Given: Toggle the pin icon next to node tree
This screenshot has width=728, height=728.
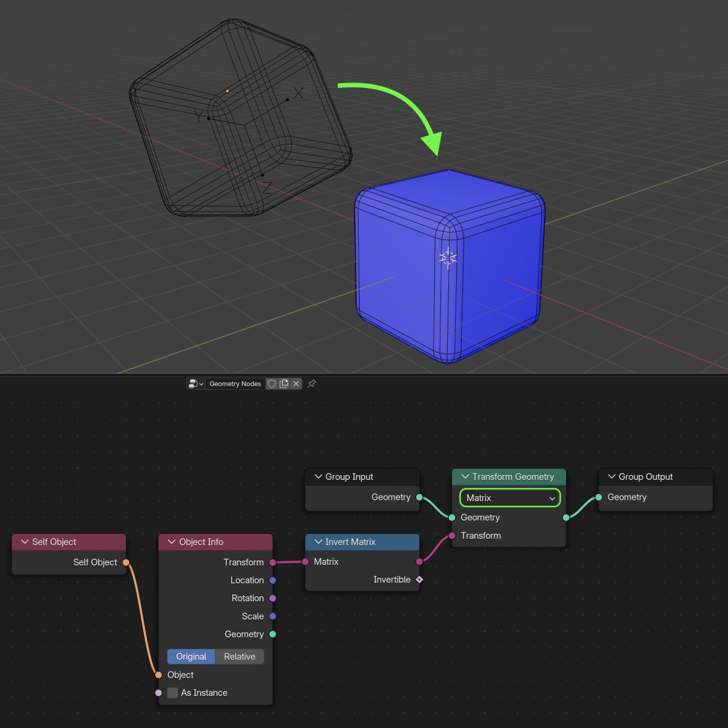Looking at the screenshot, I should point(312,383).
